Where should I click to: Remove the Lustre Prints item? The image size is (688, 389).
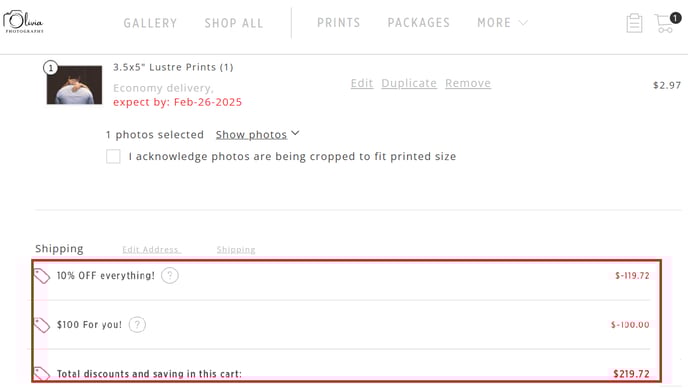468,83
